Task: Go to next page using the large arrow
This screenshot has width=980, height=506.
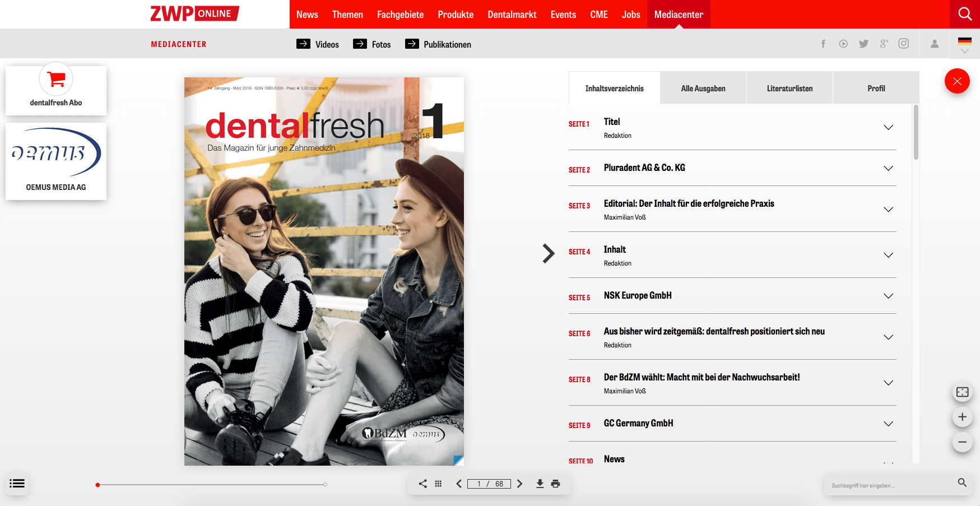Action: [x=549, y=254]
